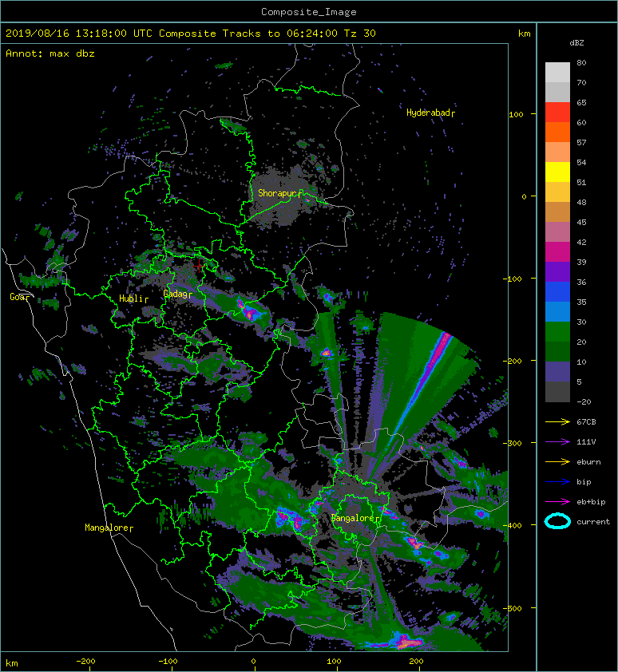Image resolution: width=618 pixels, height=672 pixels.
Task: Pick the light orange 54-57 dBZ swatch
Action: tap(557, 152)
